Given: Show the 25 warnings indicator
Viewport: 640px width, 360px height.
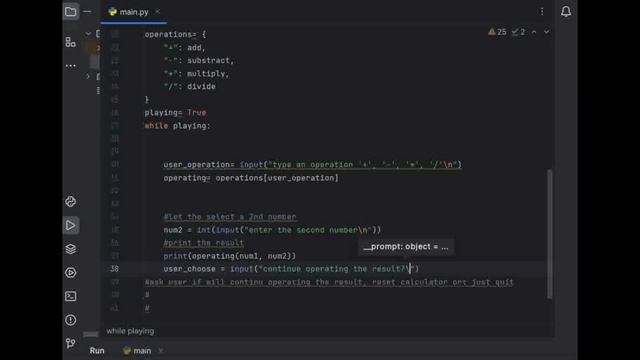Looking at the screenshot, I should (x=497, y=32).
